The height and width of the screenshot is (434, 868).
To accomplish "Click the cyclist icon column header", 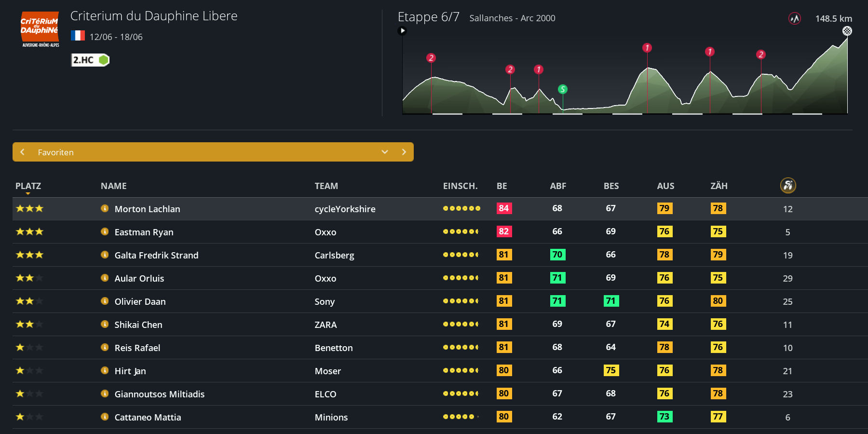I will [x=787, y=185].
